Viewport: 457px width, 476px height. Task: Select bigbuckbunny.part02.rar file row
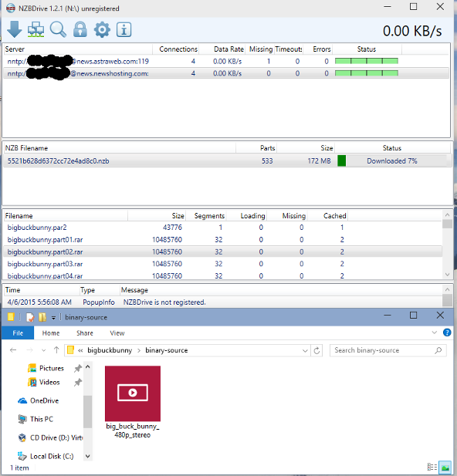pyautogui.click(x=222, y=252)
